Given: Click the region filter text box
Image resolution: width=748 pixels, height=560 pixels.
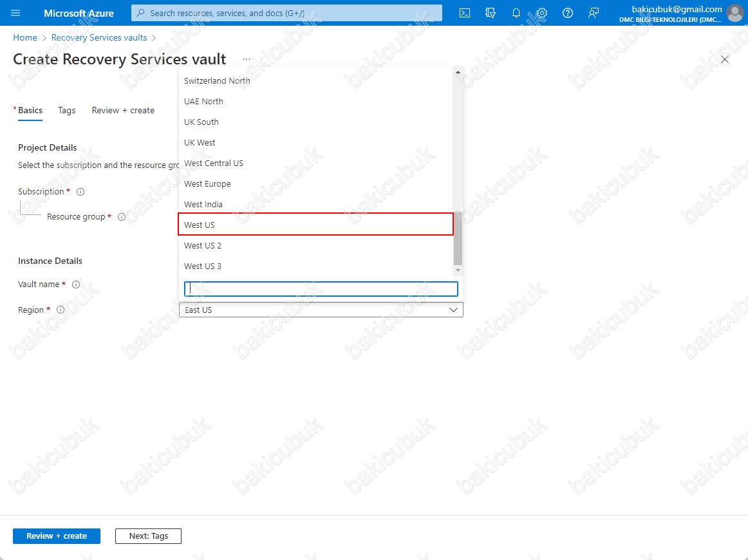Looking at the screenshot, I should tap(321, 288).
